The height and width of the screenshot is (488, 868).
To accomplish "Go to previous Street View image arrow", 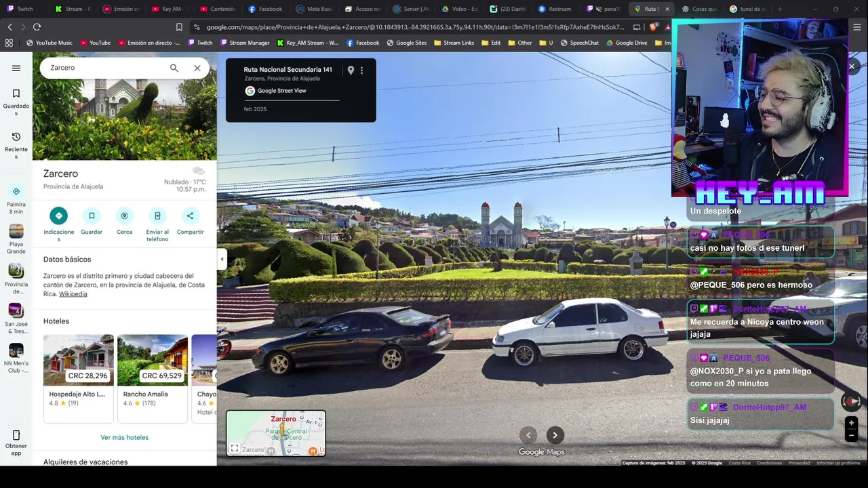I will coord(528,435).
